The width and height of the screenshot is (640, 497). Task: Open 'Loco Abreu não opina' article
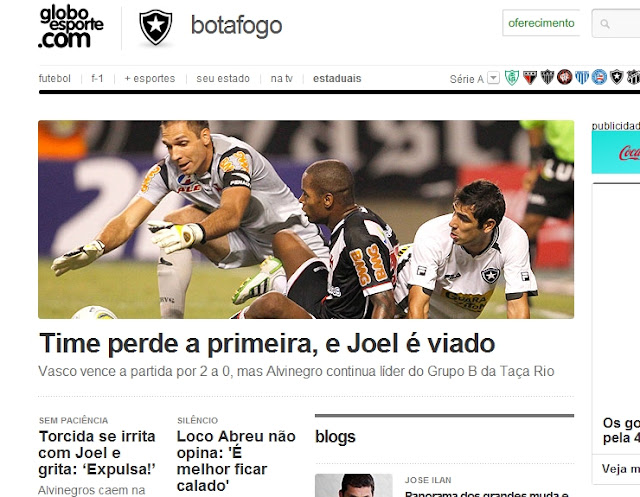236,461
